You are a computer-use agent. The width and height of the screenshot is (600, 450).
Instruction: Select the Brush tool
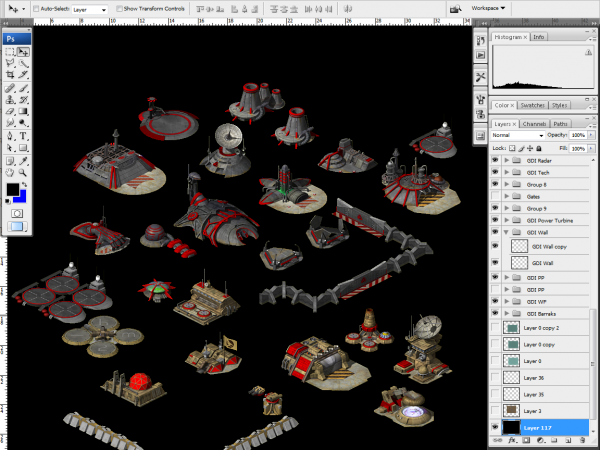(x=23, y=88)
